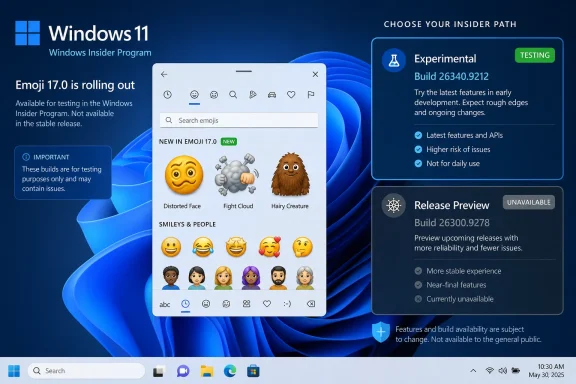This screenshot has height=384, width=576.
Task: Select the tears of joy emoji
Action: 203,247
